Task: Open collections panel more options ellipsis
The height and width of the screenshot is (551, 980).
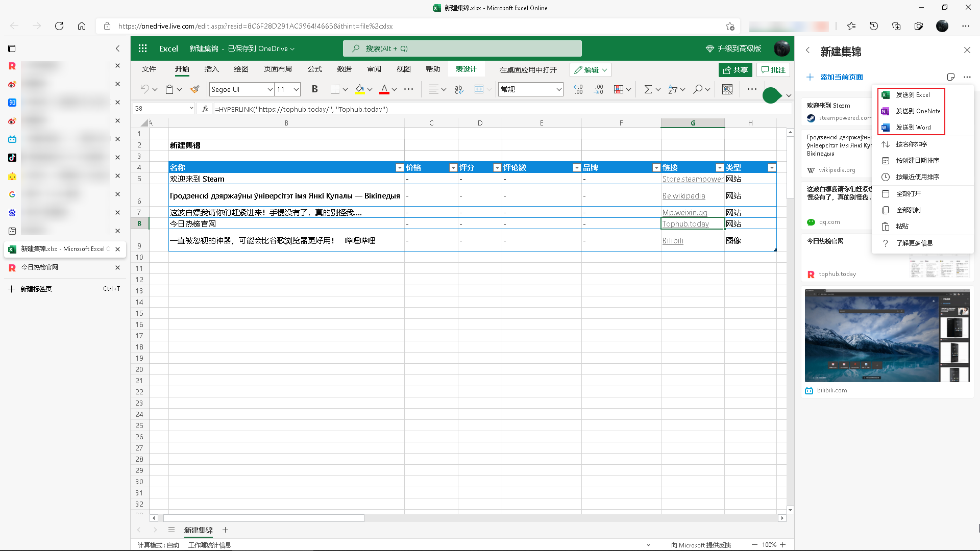Action: [967, 77]
